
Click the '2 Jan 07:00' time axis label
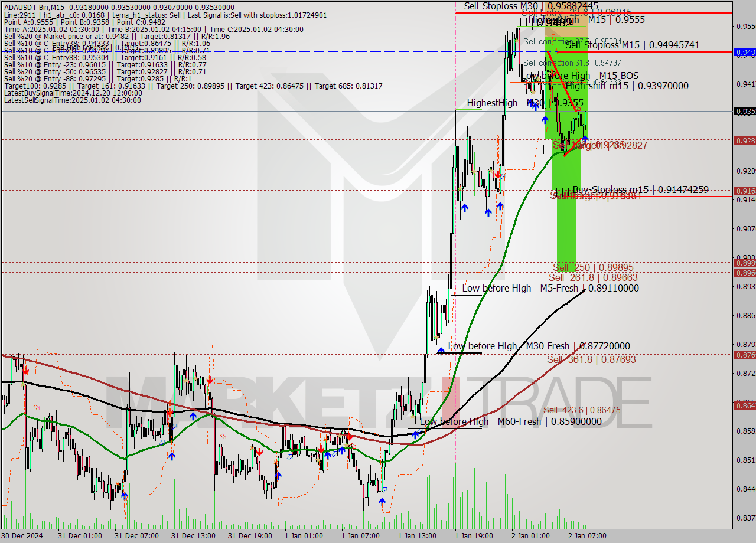(587, 536)
